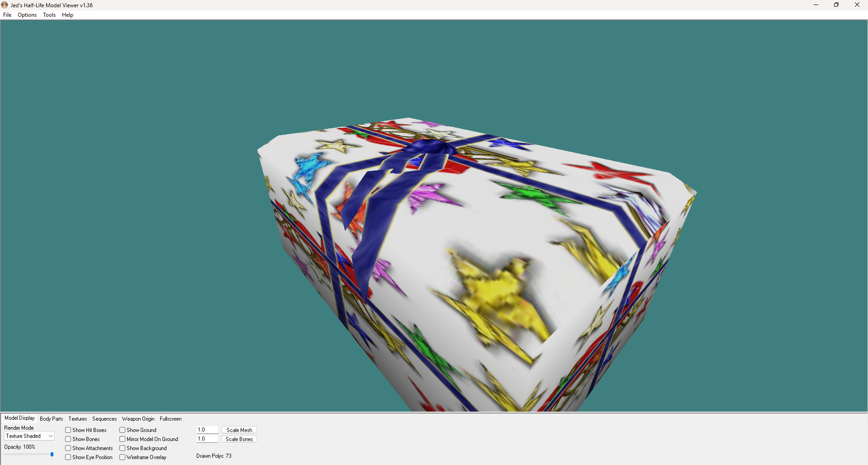Toggle Mirror Model On Ground
This screenshot has width=868, height=465.
click(123, 439)
